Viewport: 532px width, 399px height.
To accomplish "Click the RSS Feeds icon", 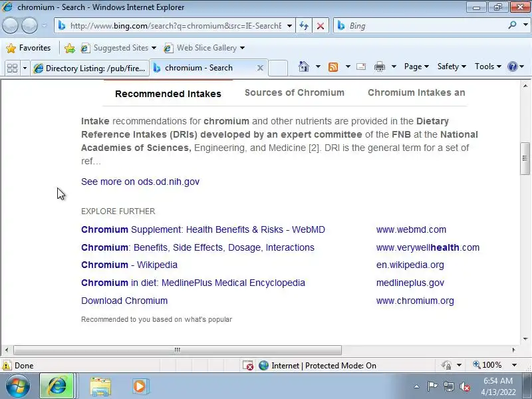I will click(x=333, y=67).
